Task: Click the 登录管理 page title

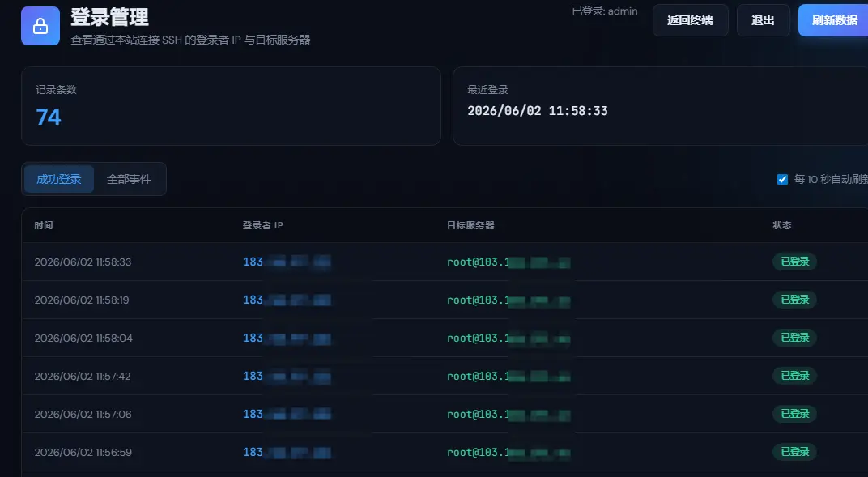Action: [109, 17]
